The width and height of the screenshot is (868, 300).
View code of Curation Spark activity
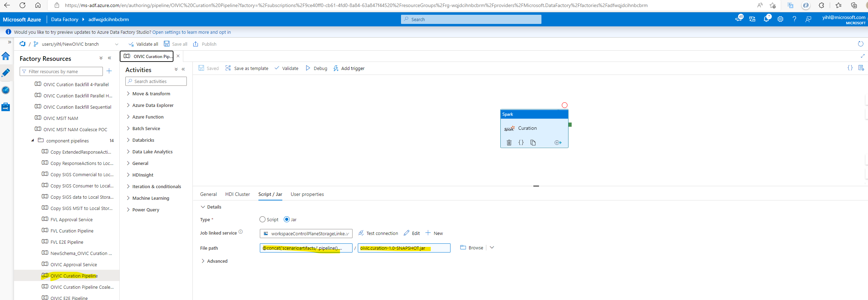tap(521, 142)
